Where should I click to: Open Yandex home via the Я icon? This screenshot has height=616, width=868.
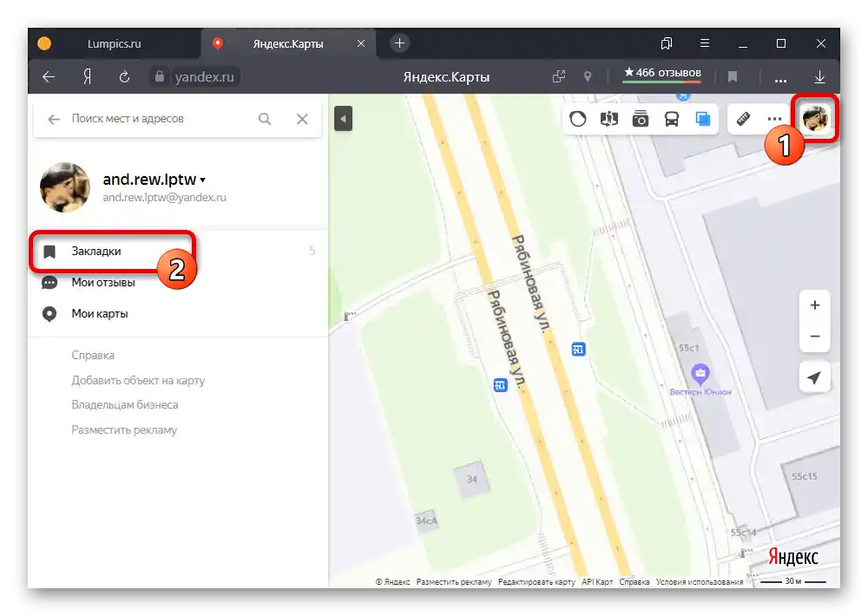pos(88,77)
